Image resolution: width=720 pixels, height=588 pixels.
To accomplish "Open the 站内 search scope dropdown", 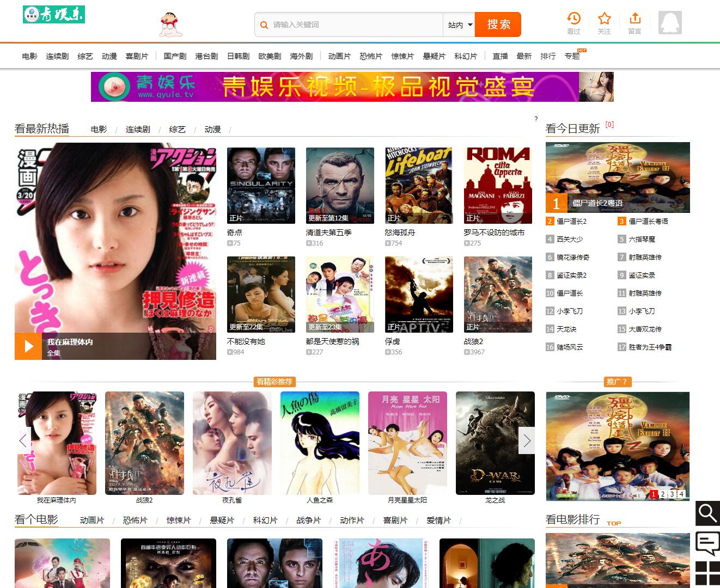I will pos(459,25).
